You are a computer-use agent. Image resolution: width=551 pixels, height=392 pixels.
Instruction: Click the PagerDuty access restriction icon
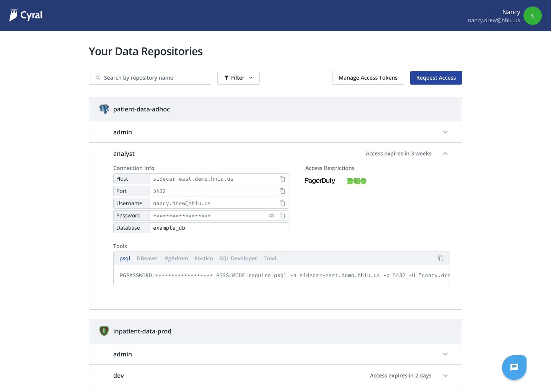(x=320, y=181)
